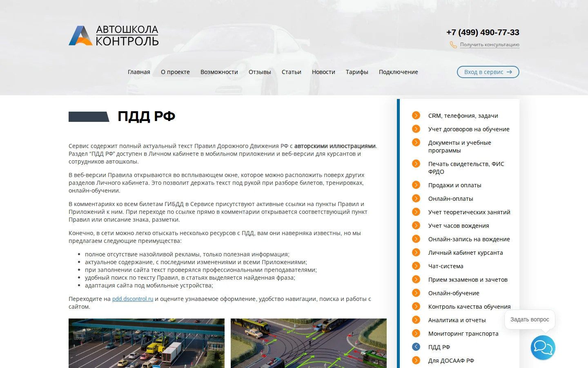Open Учет теоретических занятий sidebar link
The width and height of the screenshot is (588, 368).
[x=469, y=212]
